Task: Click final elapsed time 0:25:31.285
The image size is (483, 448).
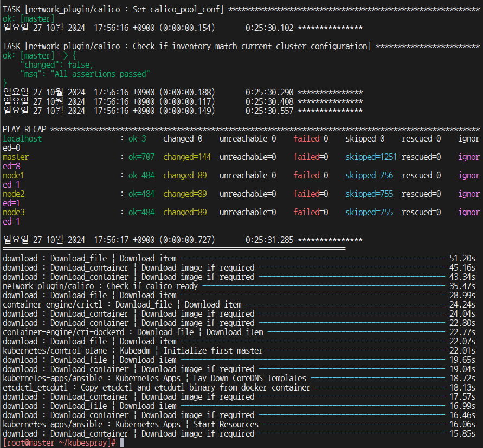Action: (x=269, y=240)
